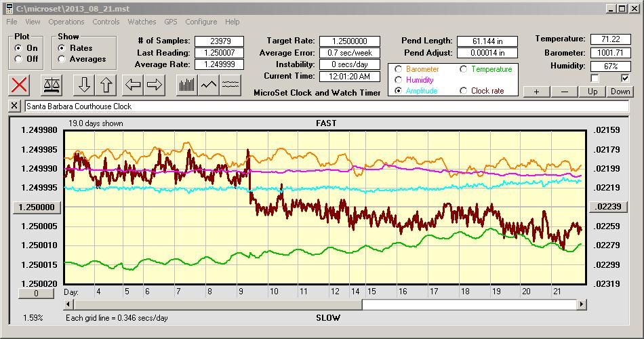Open the Watches menu
This screenshot has width=644, height=339.
142,22
